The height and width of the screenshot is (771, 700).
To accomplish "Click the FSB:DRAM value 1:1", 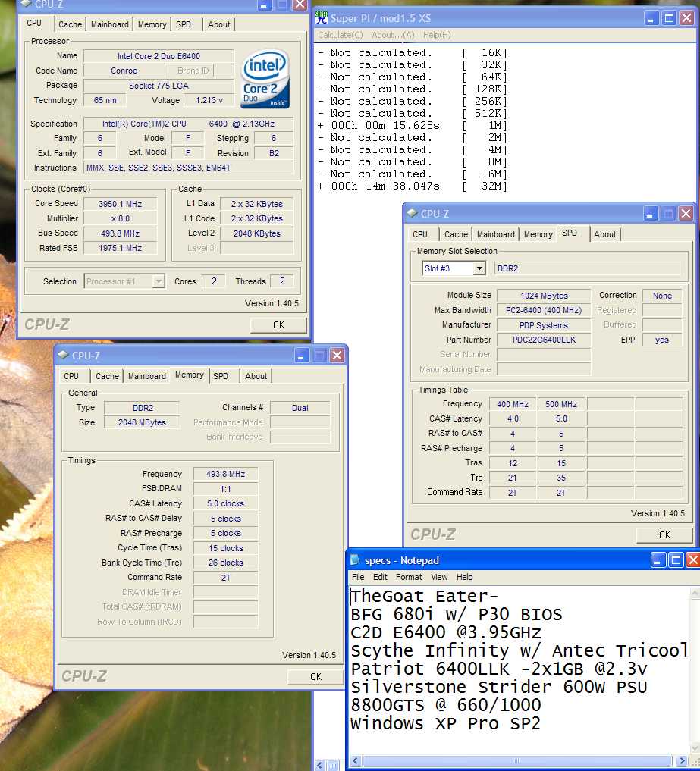I will coord(225,489).
